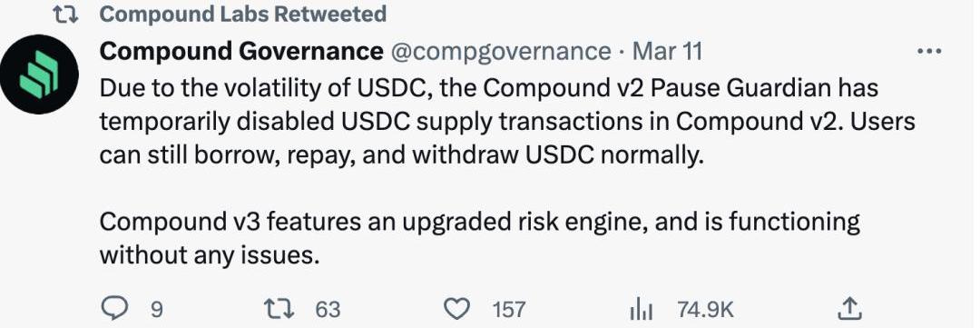Image resolution: width=980 pixels, height=328 pixels.
Task: Click the @compgovernance handle
Action: click(x=501, y=51)
